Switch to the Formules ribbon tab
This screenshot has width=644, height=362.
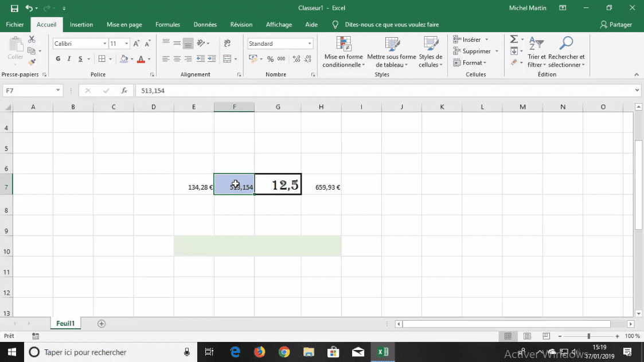(167, 25)
